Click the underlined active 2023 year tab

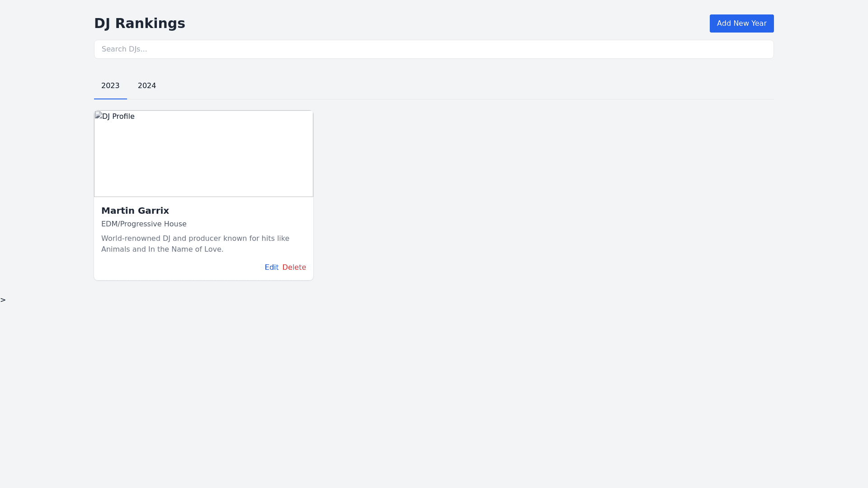click(x=110, y=86)
